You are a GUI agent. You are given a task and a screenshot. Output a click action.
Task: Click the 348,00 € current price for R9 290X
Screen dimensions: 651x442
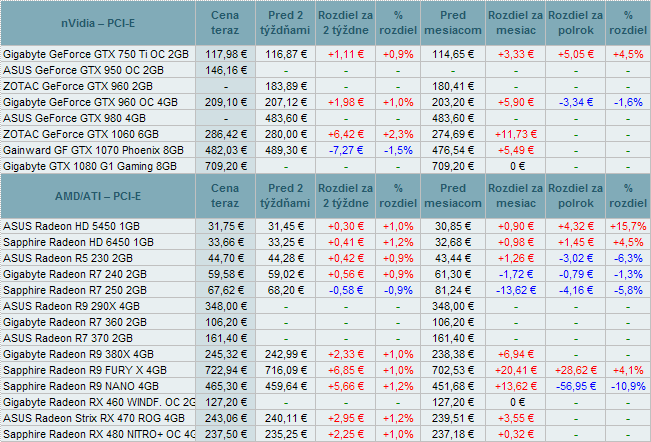226,306
